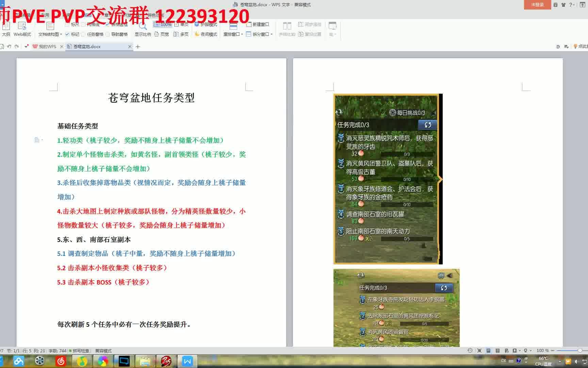588x368 pixels.
Task: Toggle the 表格虚框 table gridlines checkbox
Action: point(116,25)
